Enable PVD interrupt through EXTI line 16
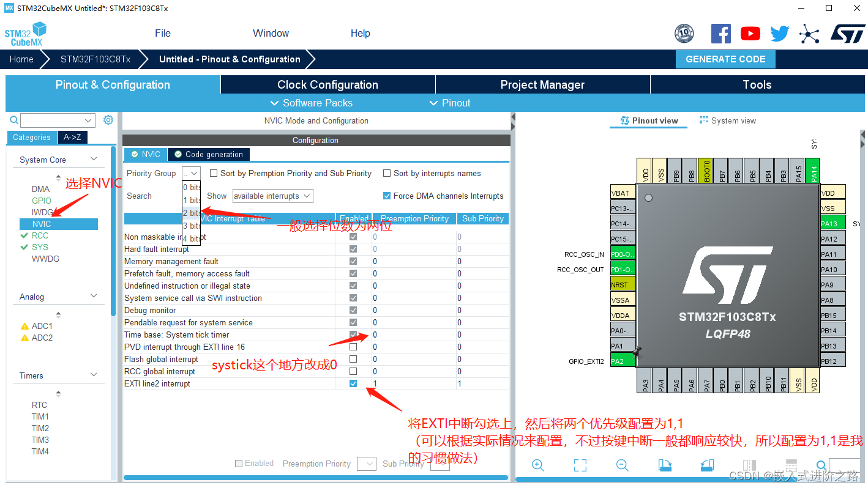The width and height of the screenshot is (868, 488). (353, 347)
